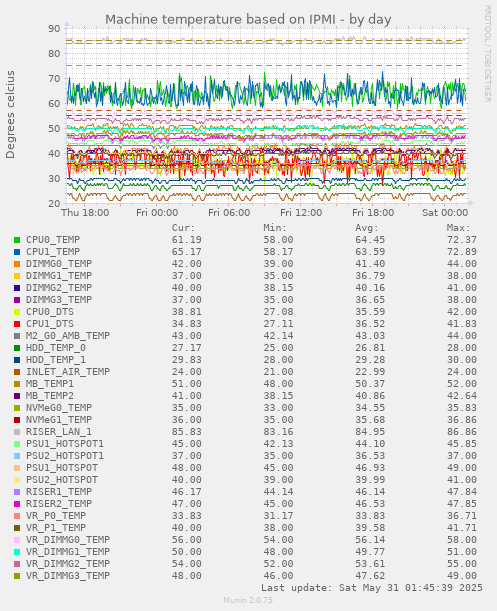Image resolution: width=497 pixels, height=611 pixels.
Task: Select the CPU0_DTS legend label
Action: (50, 312)
